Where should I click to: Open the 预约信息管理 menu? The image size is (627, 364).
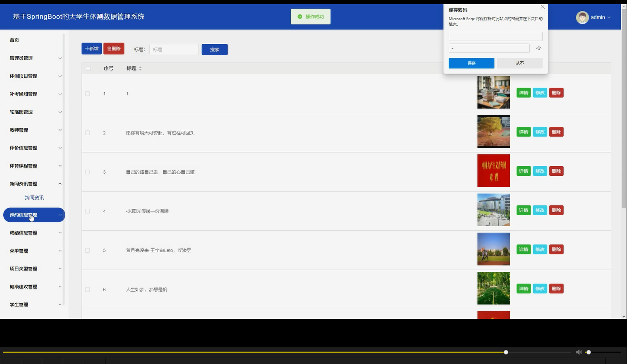tap(34, 215)
